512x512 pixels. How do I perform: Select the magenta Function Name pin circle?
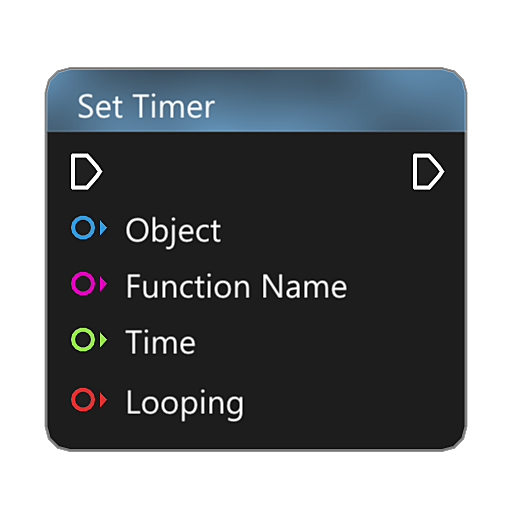pos(83,284)
